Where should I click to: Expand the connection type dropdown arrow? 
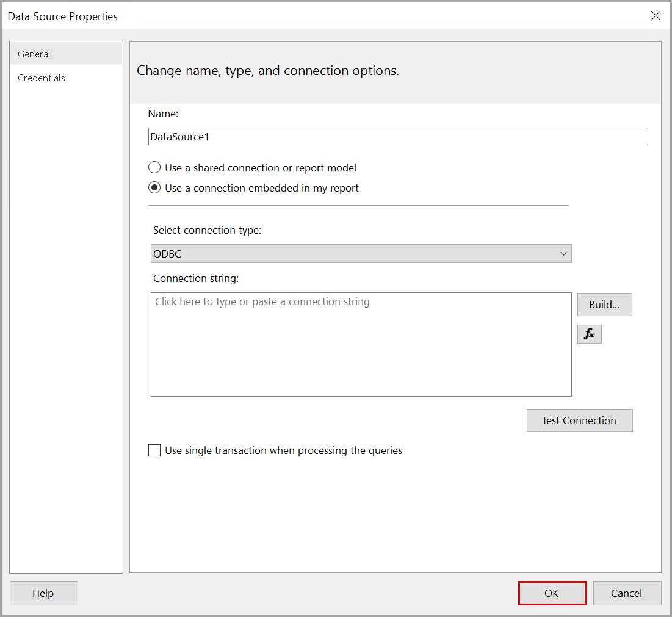(x=563, y=254)
